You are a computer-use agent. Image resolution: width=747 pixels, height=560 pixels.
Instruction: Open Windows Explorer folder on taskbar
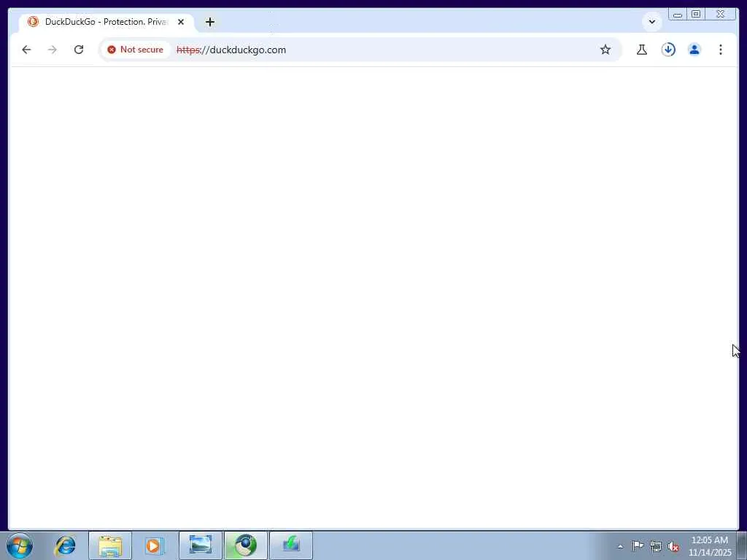tap(110, 545)
